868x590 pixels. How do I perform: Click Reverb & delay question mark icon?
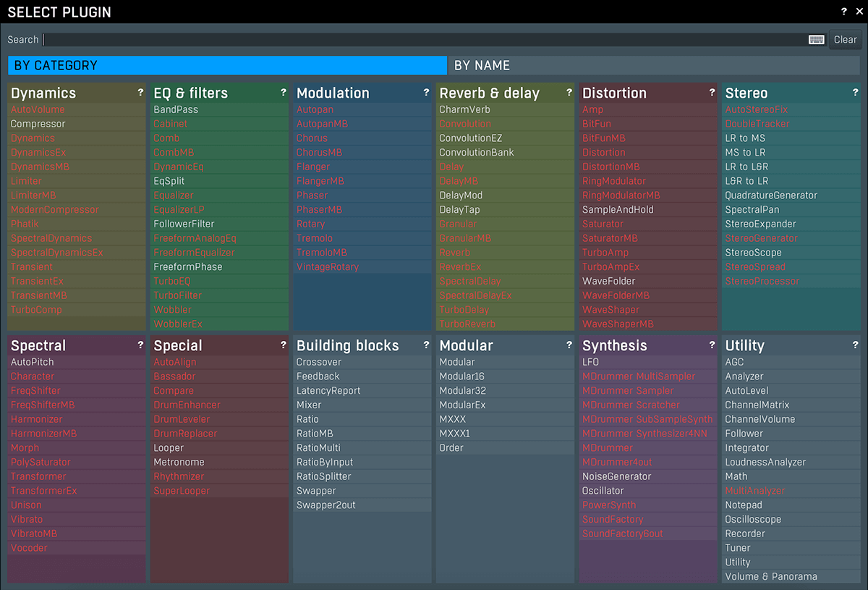click(569, 93)
